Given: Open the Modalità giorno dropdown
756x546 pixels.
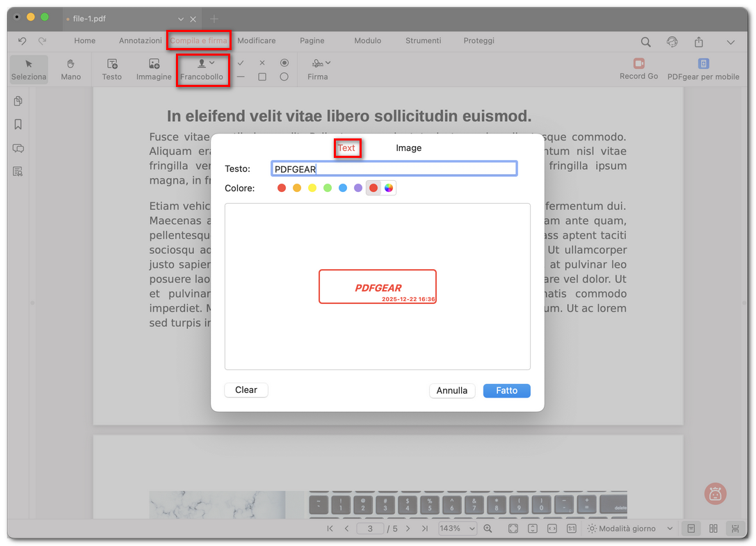Looking at the screenshot, I should pos(630,529).
